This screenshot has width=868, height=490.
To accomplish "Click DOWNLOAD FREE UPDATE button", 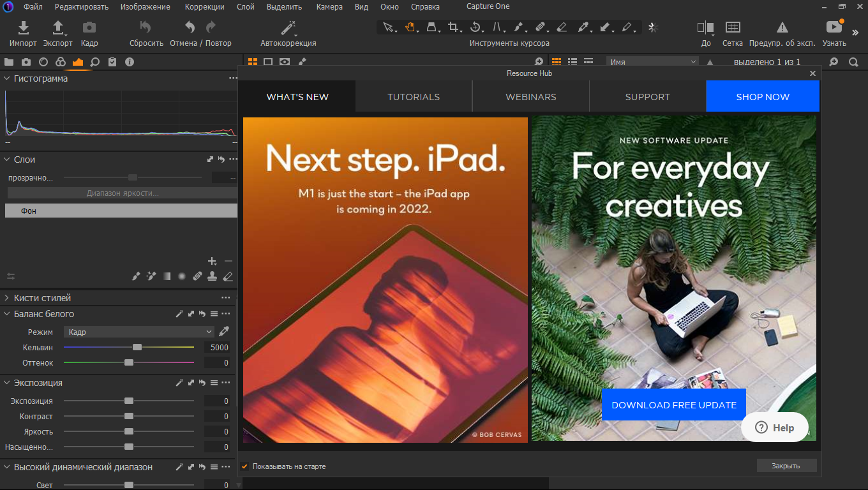I will (x=674, y=405).
